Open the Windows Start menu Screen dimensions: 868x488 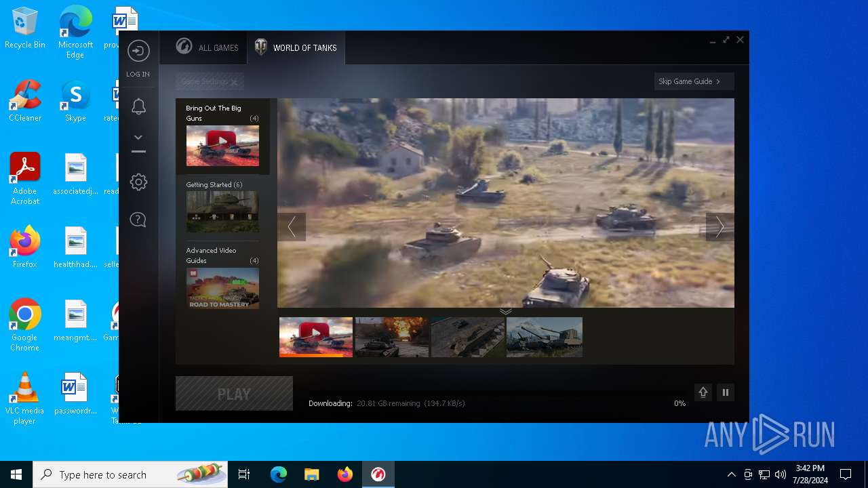click(16, 474)
